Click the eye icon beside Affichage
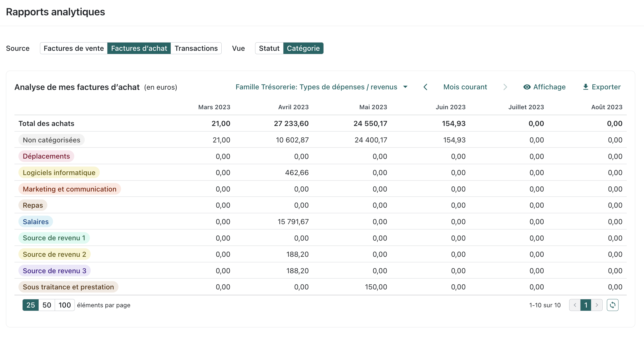The width and height of the screenshot is (644, 345). 527,87
